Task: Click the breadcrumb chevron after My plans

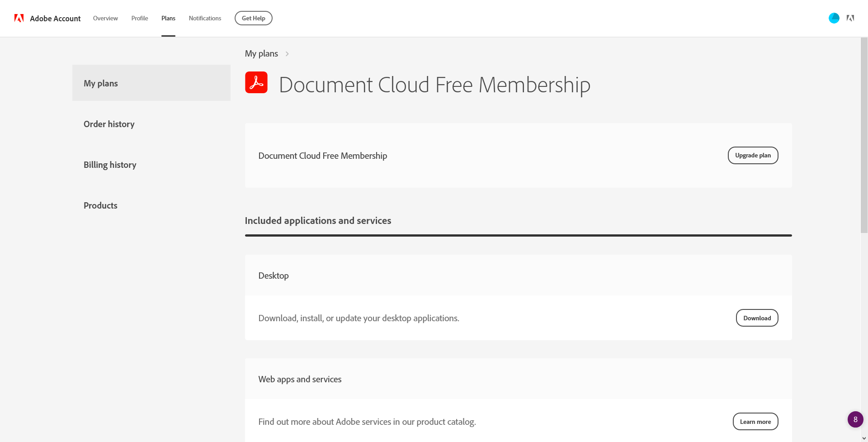Action: [287, 54]
